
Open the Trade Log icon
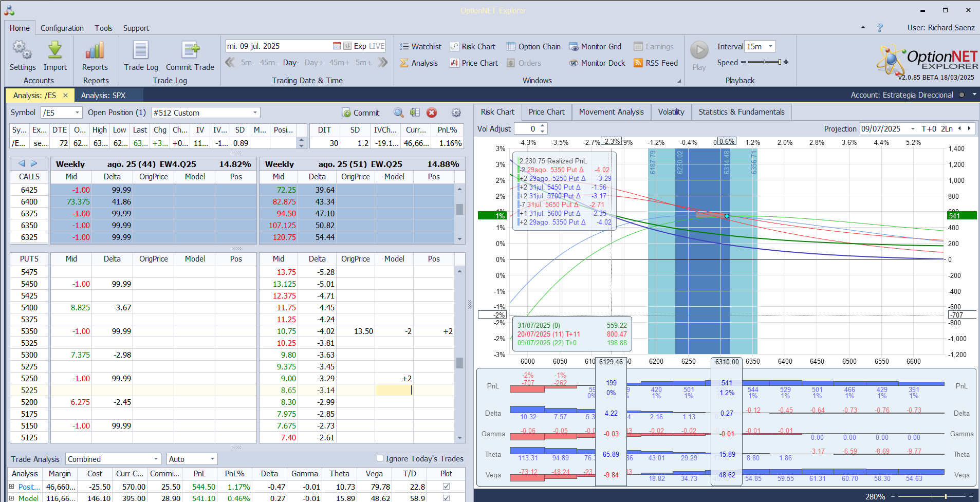[141, 50]
